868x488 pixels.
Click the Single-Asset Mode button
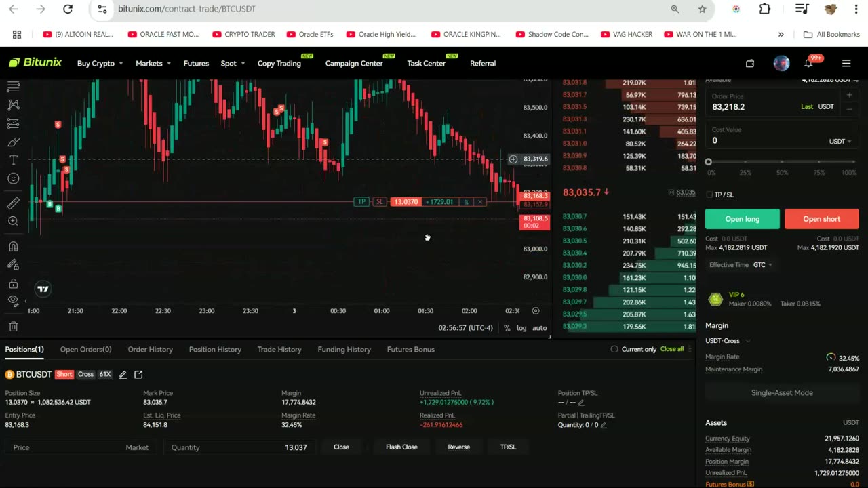(x=782, y=392)
